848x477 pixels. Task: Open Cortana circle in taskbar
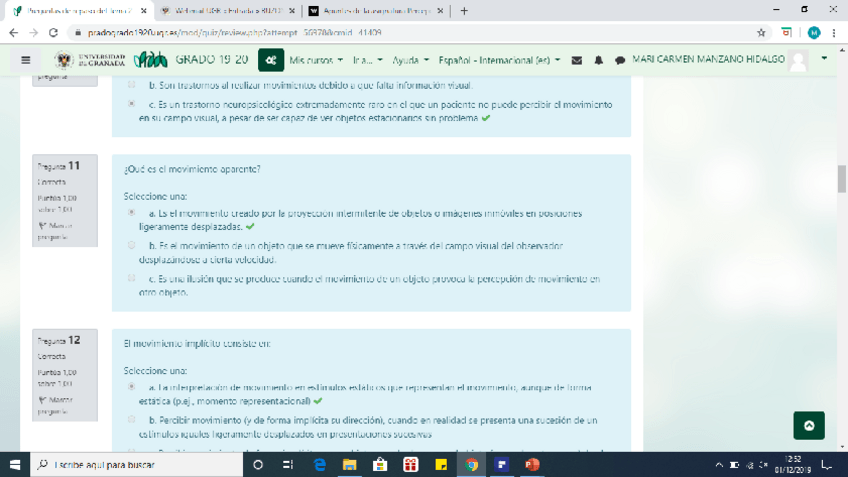[258, 465]
